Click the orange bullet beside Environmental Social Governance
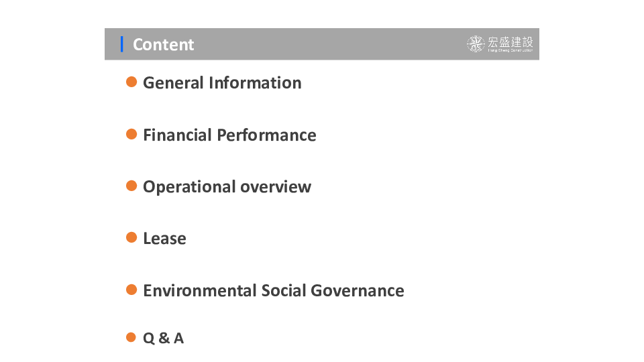Image resolution: width=644 pixels, height=362 pixels. (x=131, y=290)
